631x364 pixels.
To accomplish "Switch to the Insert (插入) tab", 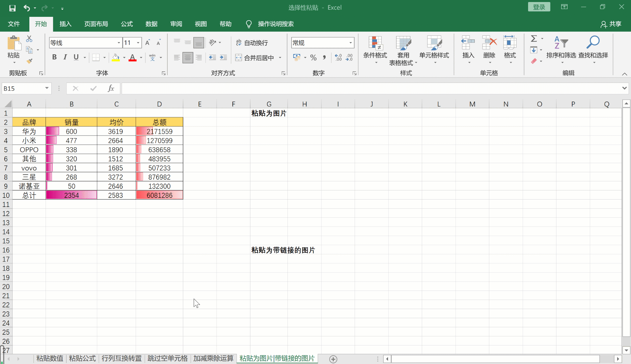I will coord(65,24).
